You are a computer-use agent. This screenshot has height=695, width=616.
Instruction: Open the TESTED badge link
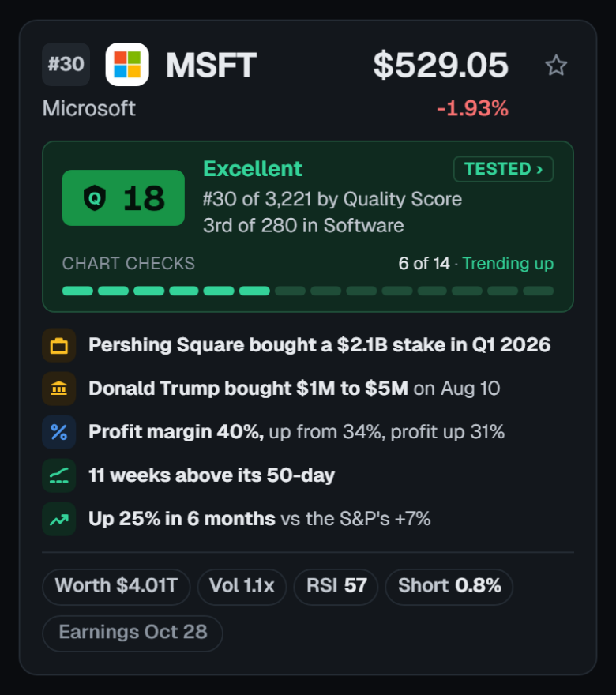503,169
